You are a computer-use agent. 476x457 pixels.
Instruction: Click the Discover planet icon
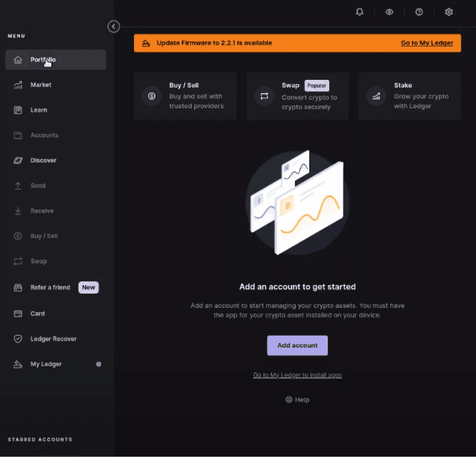(x=18, y=161)
